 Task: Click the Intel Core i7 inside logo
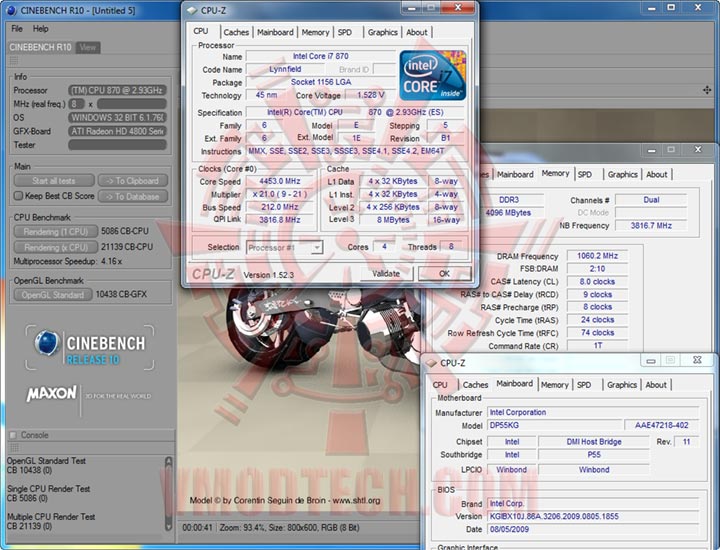coord(433,75)
